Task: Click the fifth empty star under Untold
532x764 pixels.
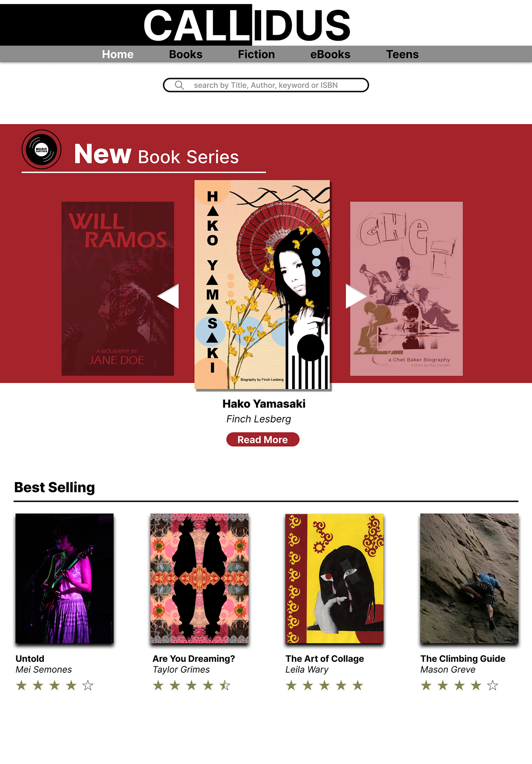Action: coord(88,685)
